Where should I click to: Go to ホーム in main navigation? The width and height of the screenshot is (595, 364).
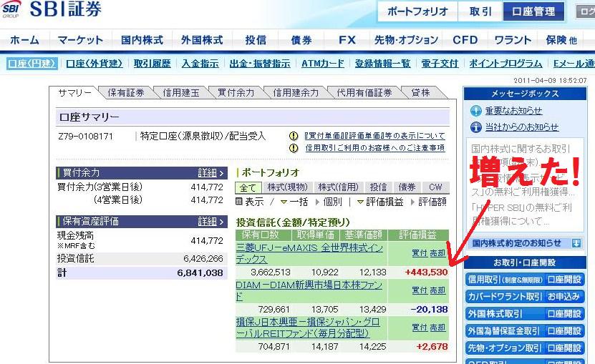pos(24,40)
